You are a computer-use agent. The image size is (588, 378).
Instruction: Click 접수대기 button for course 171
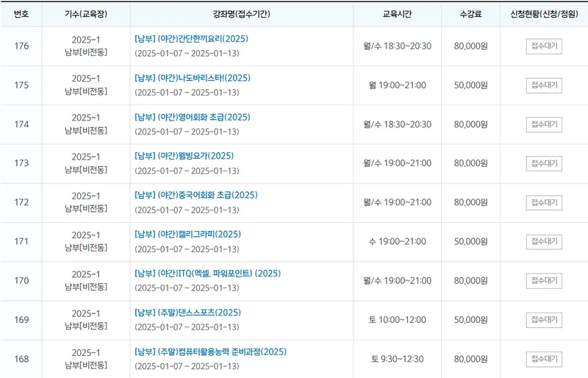544,242
